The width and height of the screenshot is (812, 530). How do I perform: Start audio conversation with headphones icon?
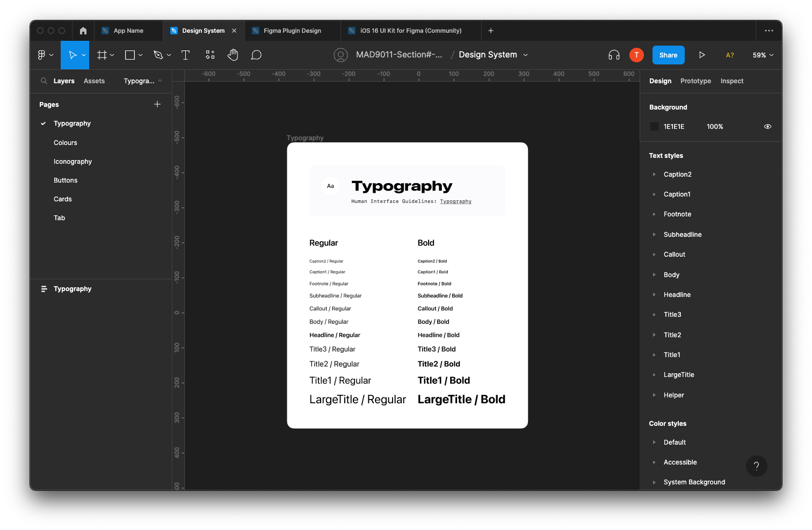pyautogui.click(x=614, y=55)
